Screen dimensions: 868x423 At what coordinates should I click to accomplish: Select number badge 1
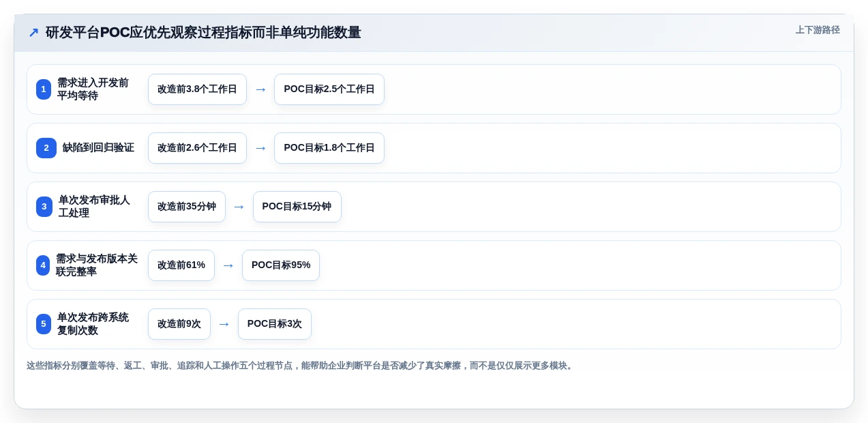click(x=44, y=89)
